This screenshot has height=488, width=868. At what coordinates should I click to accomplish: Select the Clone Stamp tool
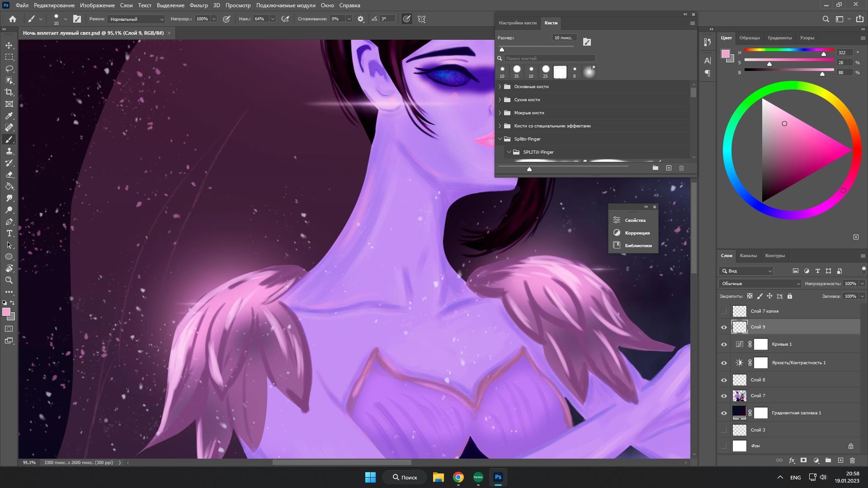point(9,151)
